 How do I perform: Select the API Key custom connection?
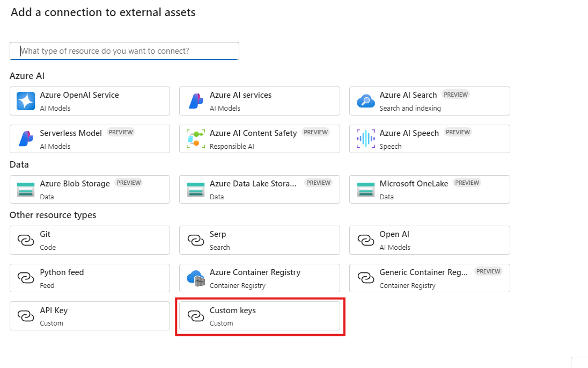[x=90, y=315]
